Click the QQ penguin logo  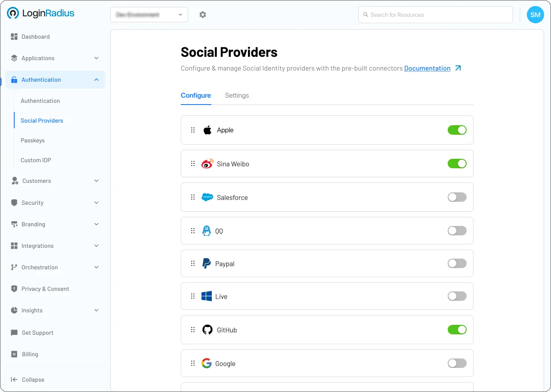click(x=207, y=231)
